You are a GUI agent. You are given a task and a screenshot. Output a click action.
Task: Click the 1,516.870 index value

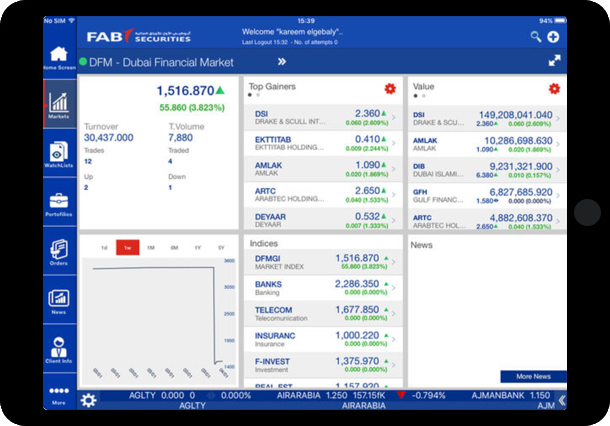(185, 91)
